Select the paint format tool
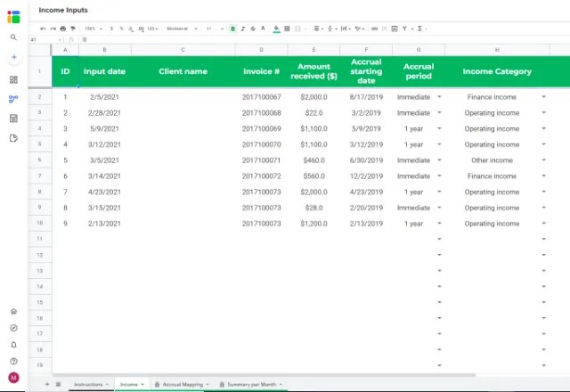This screenshot has width=570, height=392. pyautogui.click(x=73, y=29)
